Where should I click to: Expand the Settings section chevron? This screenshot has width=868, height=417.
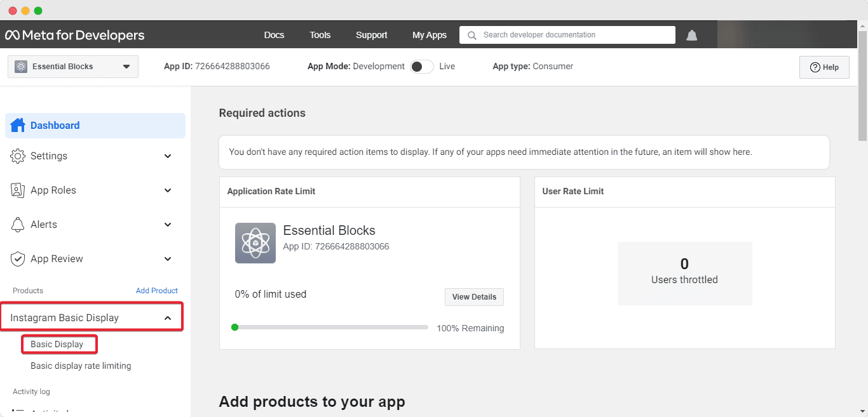click(x=168, y=156)
